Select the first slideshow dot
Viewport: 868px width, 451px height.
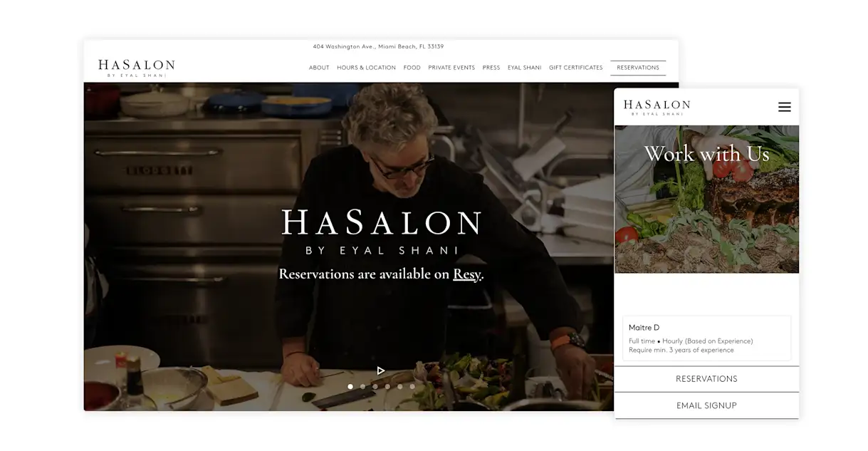350,387
